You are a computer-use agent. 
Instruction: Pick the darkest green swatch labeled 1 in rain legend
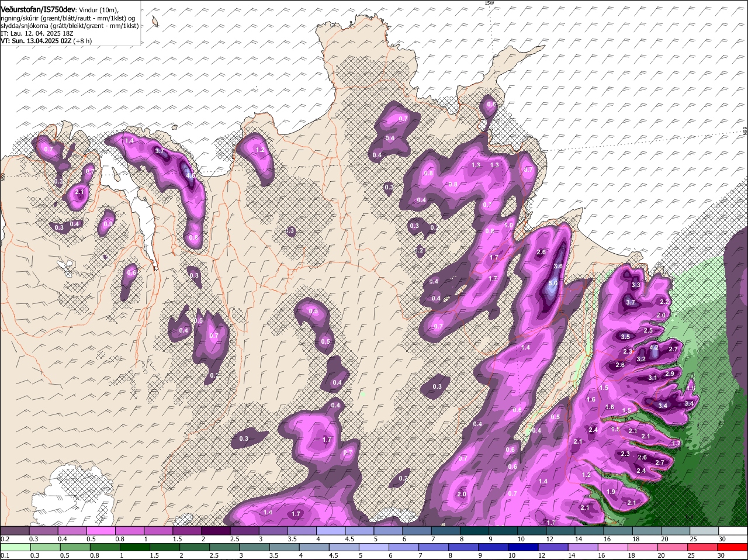pos(134,547)
